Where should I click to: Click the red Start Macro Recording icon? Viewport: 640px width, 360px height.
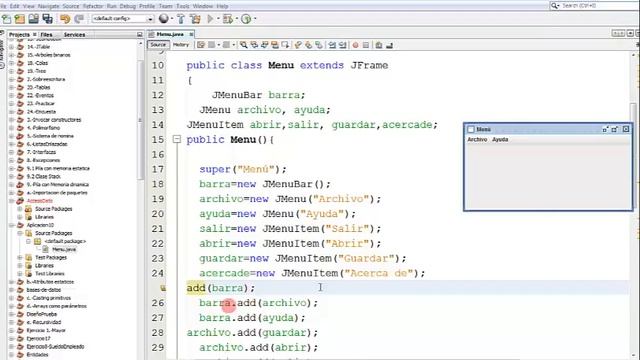pos(356,45)
